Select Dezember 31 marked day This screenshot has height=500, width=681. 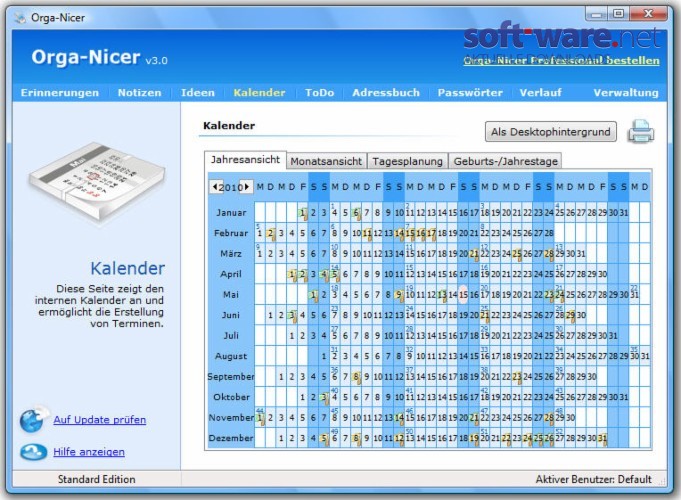point(602,438)
